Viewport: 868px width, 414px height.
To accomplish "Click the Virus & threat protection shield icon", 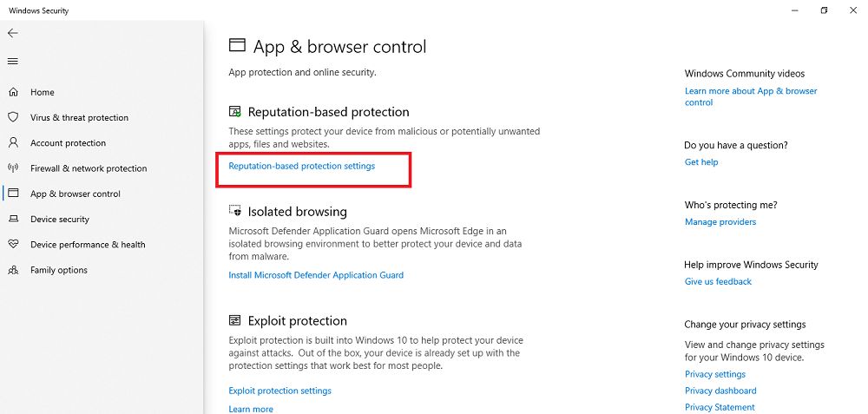I will (13, 117).
